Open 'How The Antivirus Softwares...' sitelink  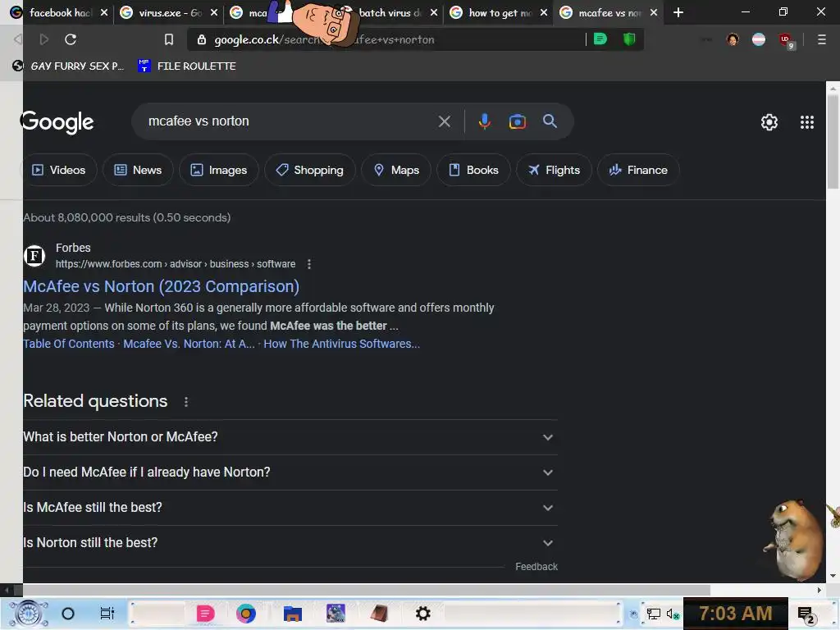click(342, 344)
